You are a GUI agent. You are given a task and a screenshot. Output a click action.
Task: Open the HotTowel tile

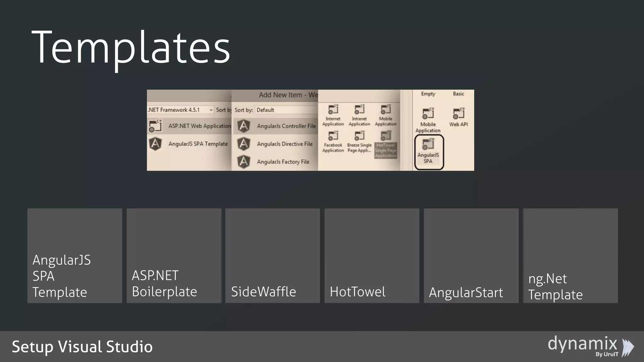click(372, 256)
